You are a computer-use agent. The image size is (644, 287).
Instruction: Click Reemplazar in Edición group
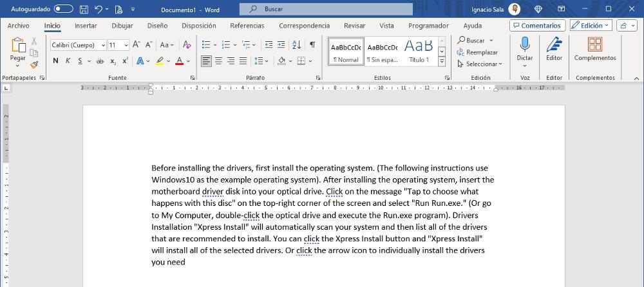[477, 52]
